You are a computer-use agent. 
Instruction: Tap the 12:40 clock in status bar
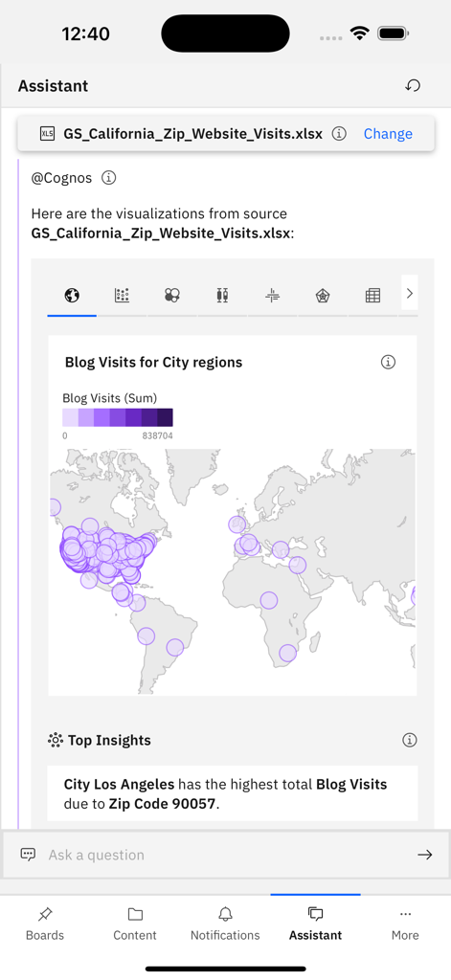(x=85, y=33)
